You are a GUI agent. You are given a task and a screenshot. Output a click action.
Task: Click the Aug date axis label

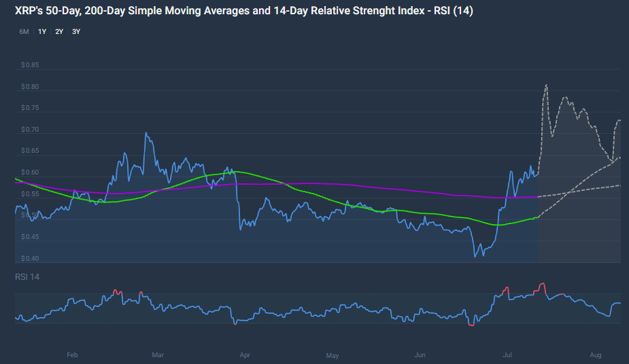(x=596, y=354)
